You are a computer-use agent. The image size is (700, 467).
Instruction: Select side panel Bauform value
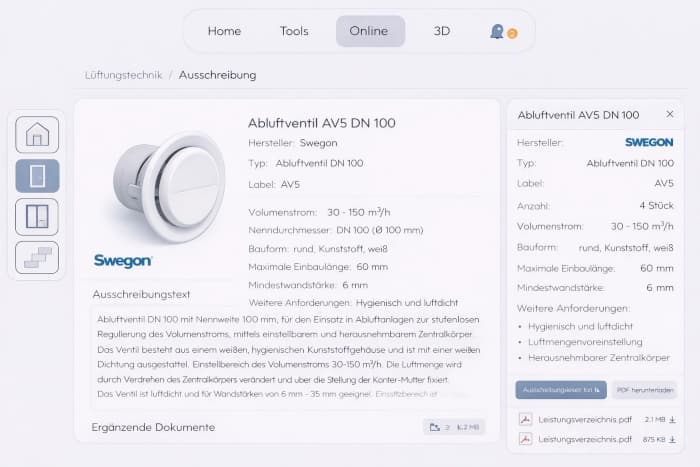point(626,248)
